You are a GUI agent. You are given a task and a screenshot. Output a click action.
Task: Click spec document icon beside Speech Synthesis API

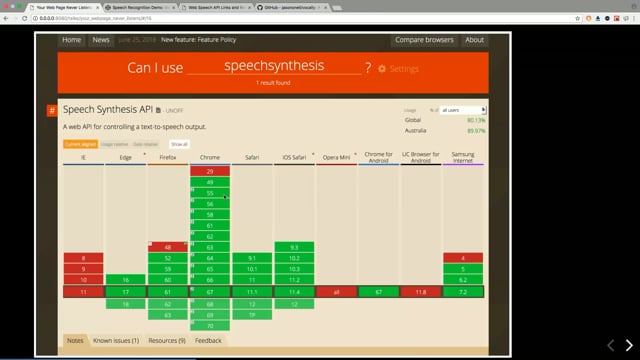point(158,111)
